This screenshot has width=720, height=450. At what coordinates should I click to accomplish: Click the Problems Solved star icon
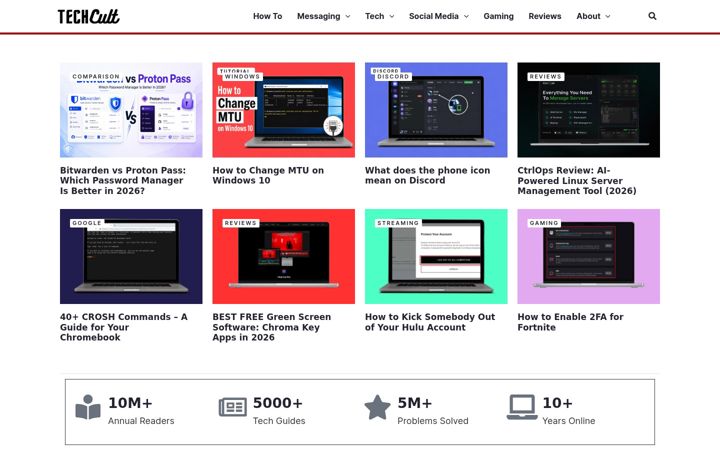tap(377, 407)
